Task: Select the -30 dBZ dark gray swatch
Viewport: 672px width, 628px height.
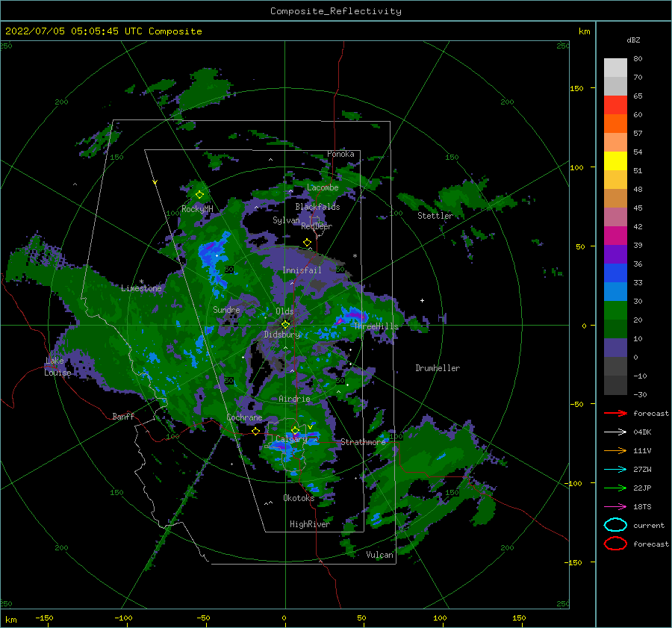Action: pos(615,385)
